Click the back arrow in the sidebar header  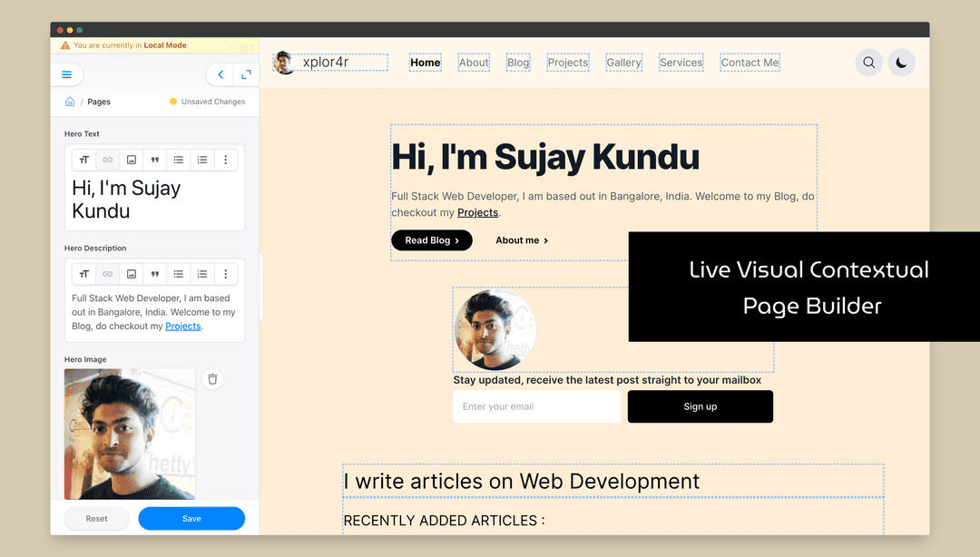pos(220,75)
